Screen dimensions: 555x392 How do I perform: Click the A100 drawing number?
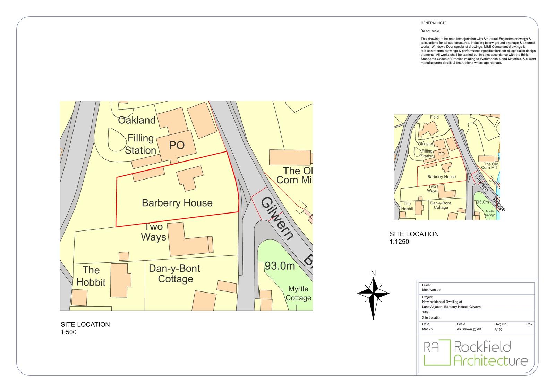(498, 329)
